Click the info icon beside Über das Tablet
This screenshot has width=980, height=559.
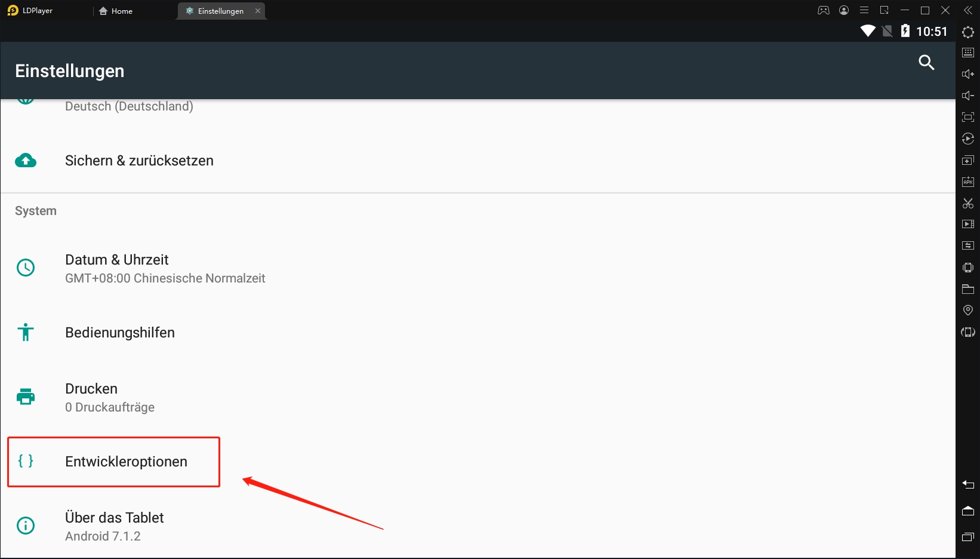coord(26,526)
